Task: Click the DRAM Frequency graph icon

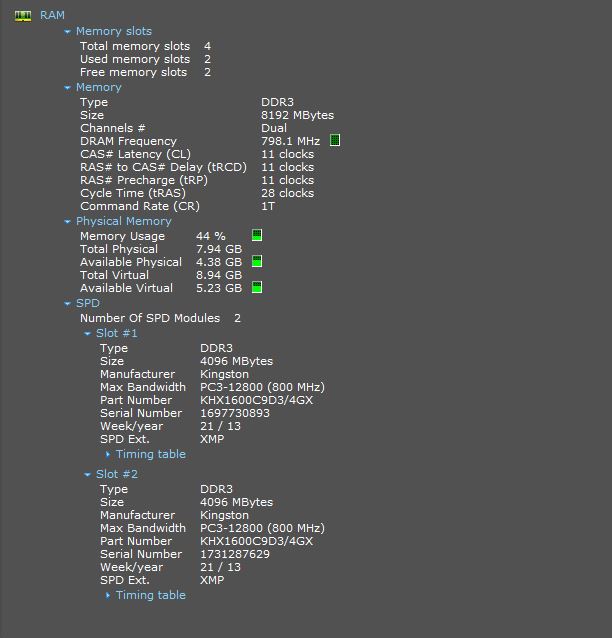Action: tap(335, 140)
